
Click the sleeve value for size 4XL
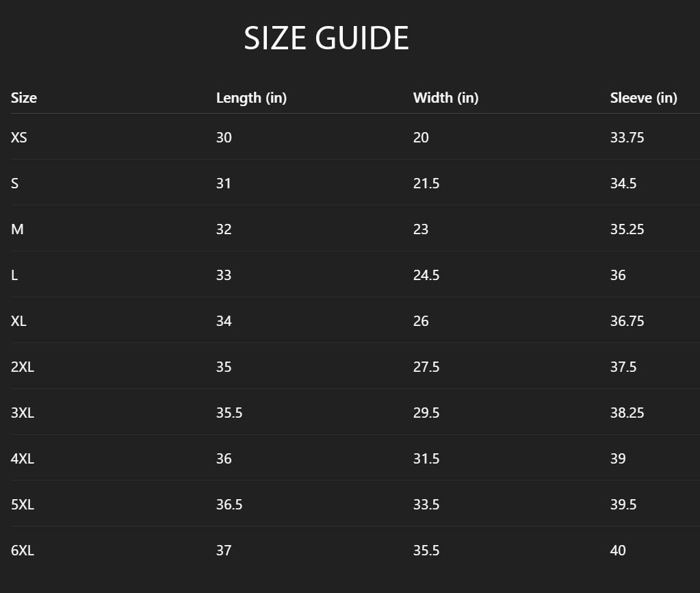(x=618, y=459)
